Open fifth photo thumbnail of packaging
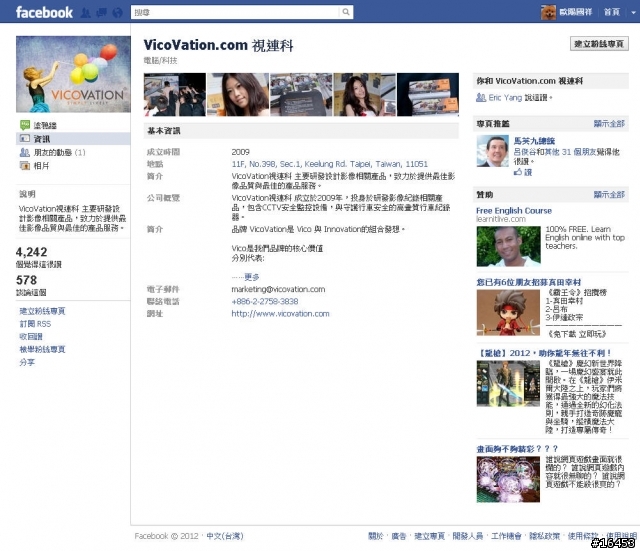This screenshot has height=551, width=640. point(428,95)
